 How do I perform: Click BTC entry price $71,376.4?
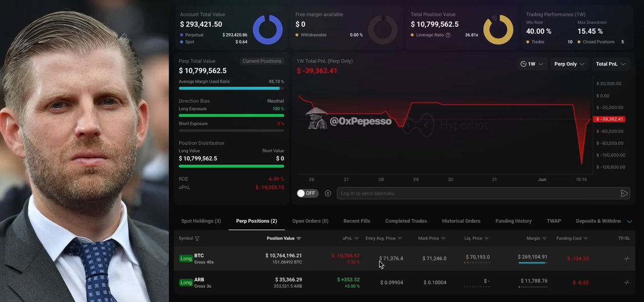click(x=391, y=259)
